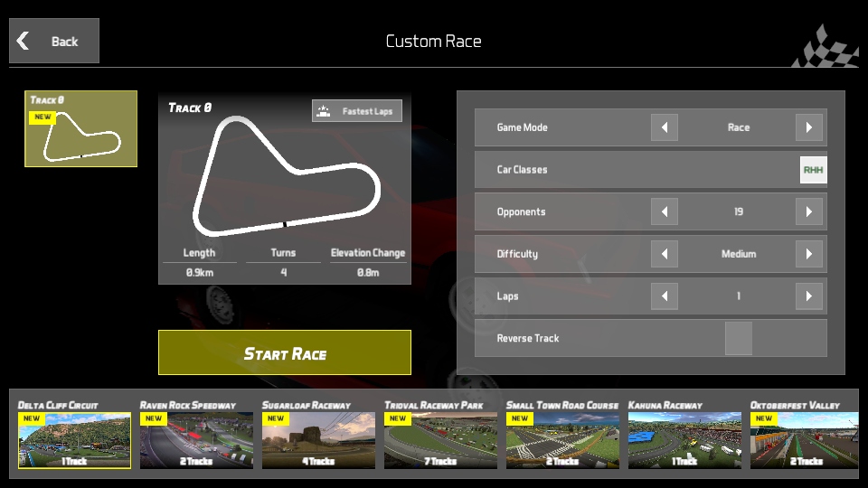Pick the Trioval Raceway Park venue

pyautogui.click(x=440, y=440)
